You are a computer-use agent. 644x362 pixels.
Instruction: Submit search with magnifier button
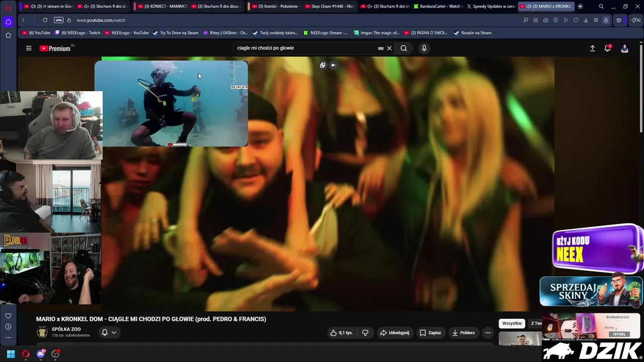(404, 48)
